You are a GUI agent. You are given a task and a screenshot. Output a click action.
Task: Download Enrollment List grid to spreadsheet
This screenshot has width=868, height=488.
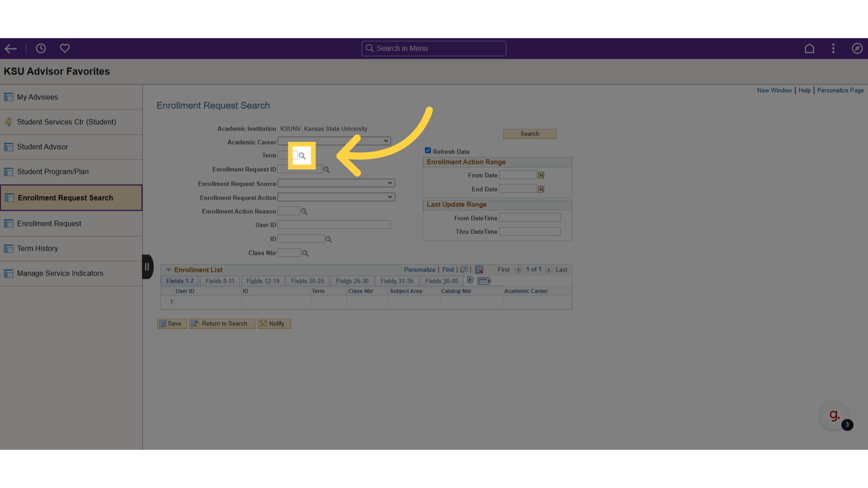479,270
